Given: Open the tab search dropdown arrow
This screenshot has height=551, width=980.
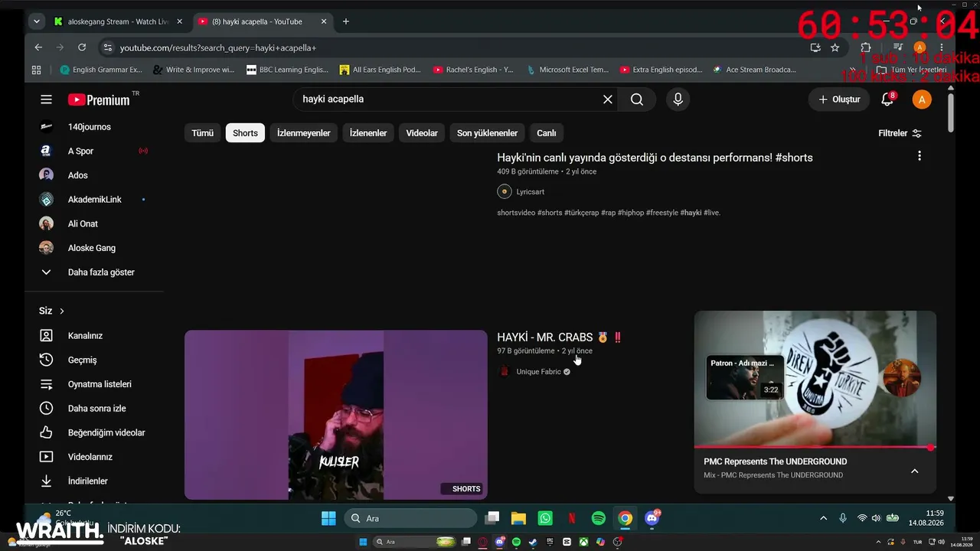Looking at the screenshot, I should tap(36, 21).
